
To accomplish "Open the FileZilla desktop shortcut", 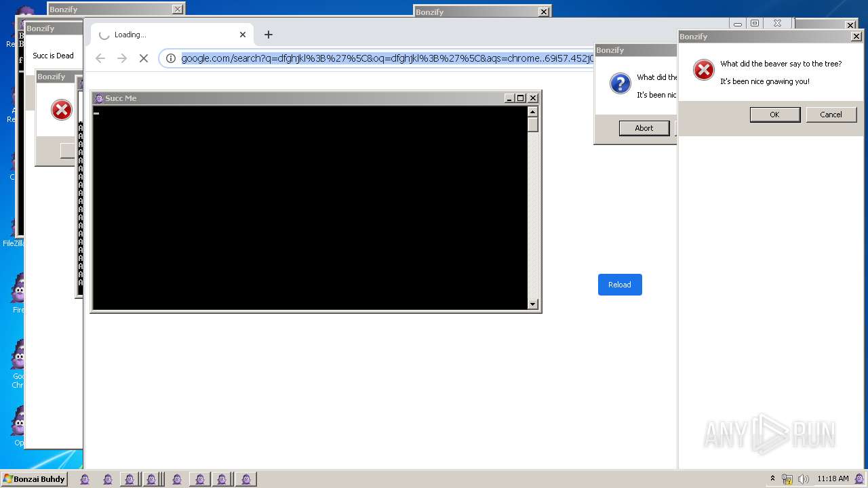I will point(16,230).
